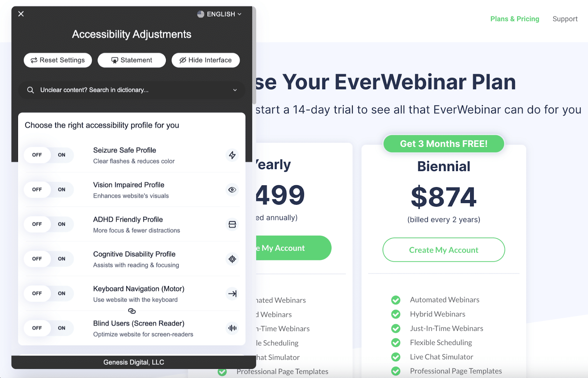Turn ON Keyboard Navigation (Motor)
Screen dimensions: 588x378
(62, 293)
